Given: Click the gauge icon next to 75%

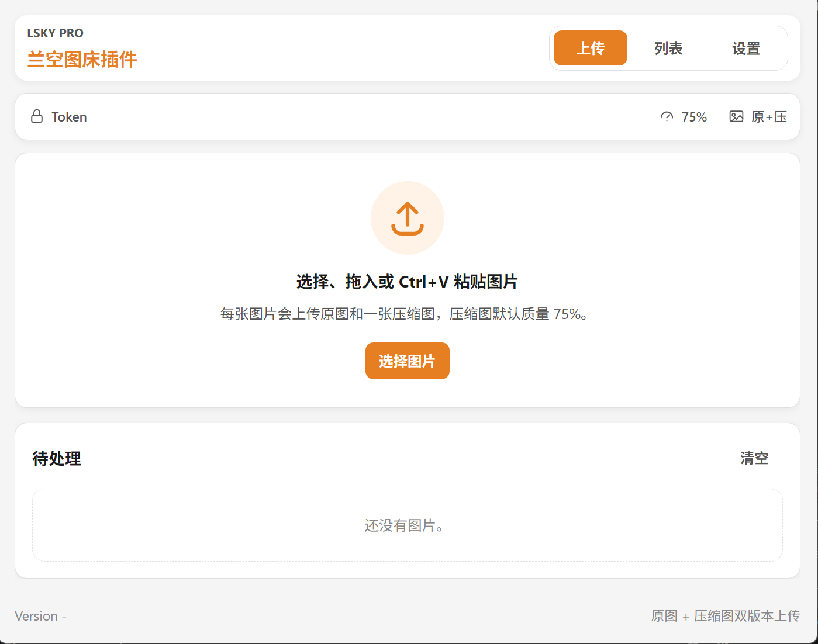Looking at the screenshot, I should [x=667, y=117].
